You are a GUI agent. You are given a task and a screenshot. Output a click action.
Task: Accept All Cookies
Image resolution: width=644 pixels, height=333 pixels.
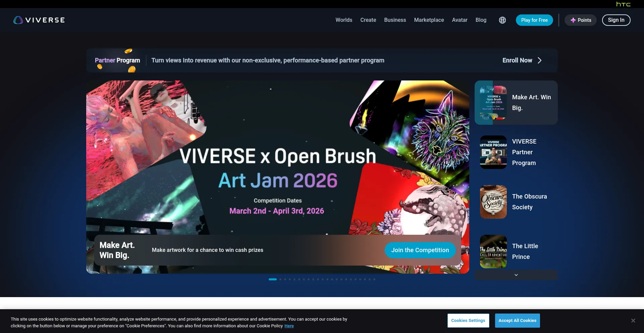(x=517, y=321)
